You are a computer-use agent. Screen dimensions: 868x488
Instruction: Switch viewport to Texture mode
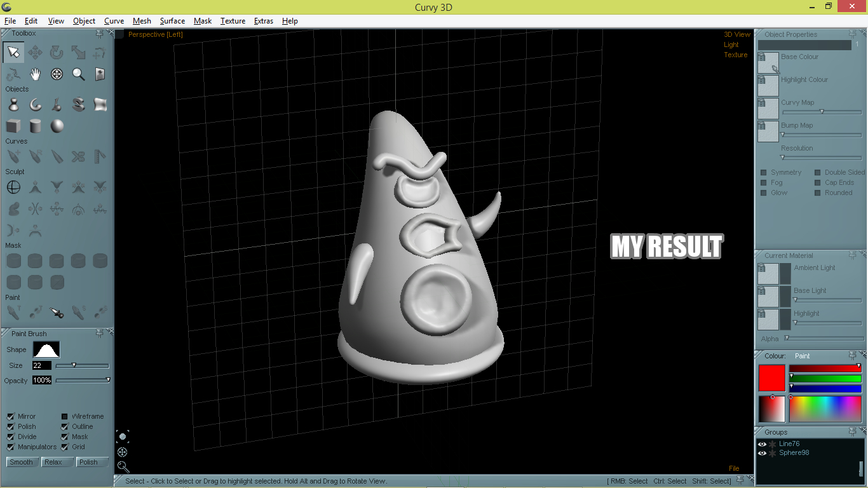(736, 55)
